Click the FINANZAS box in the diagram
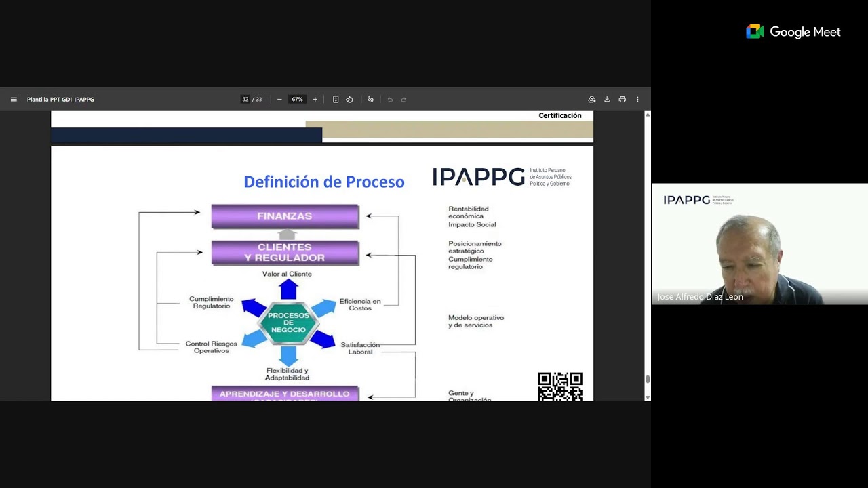This screenshot has height=488, width=868. click(285, 216)
